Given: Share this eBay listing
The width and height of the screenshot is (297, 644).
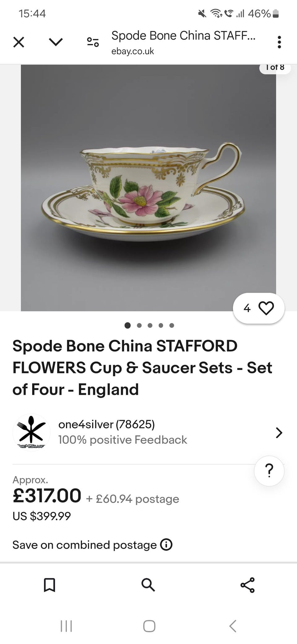Looking at the screenshot, I should [x=247, y=585].
